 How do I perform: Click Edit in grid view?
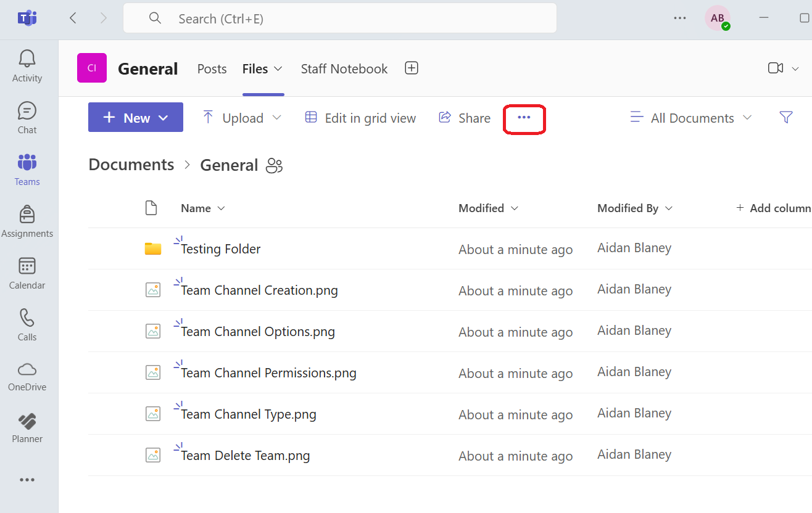[360, 118]
